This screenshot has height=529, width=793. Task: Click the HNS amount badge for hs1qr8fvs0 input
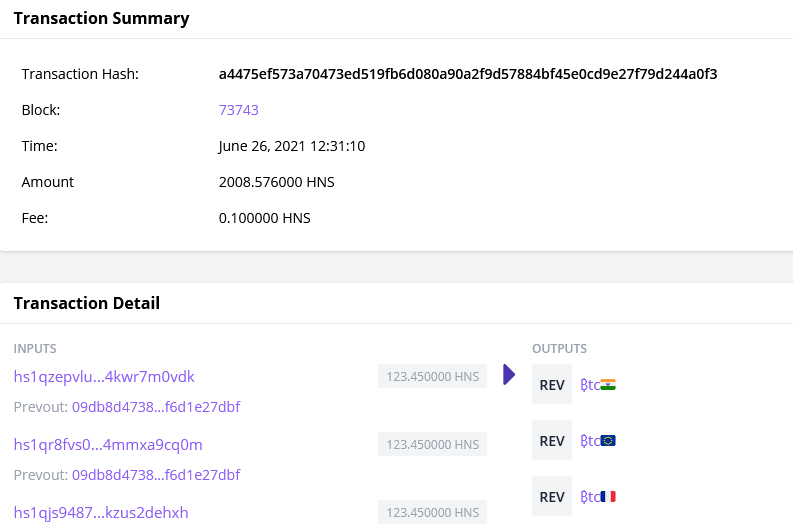[x=432, y=445]
